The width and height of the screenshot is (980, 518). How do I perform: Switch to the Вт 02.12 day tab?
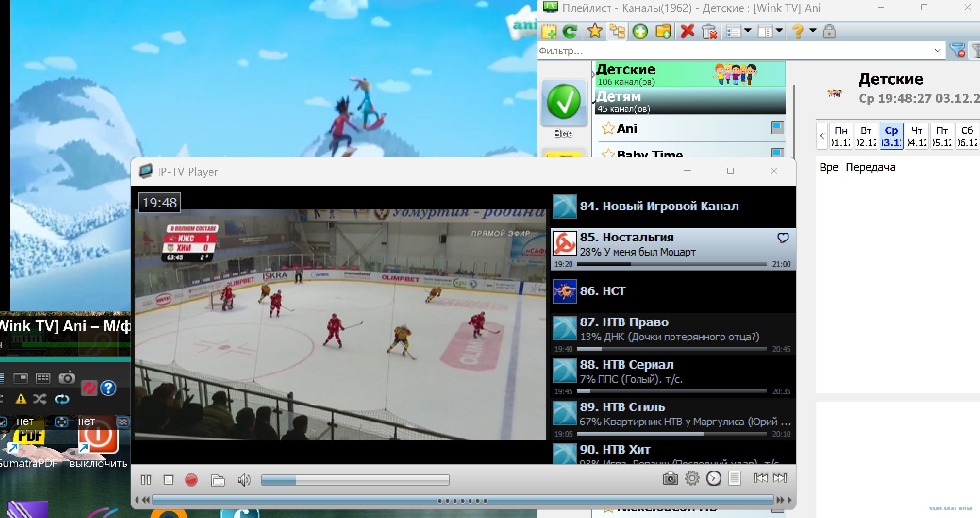click(x=866, y=136)
